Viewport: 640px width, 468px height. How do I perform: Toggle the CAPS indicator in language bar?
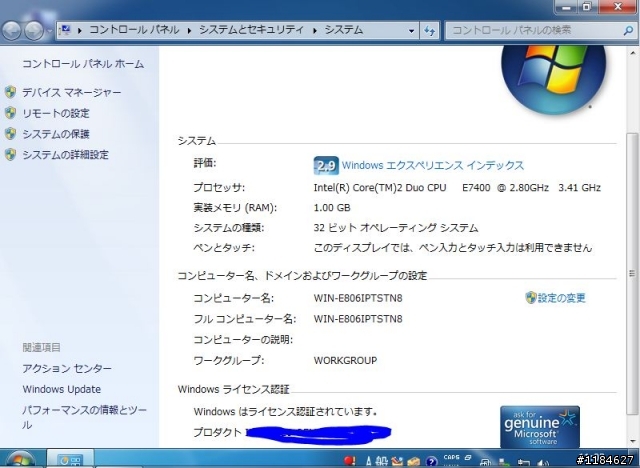pos(451,458)
